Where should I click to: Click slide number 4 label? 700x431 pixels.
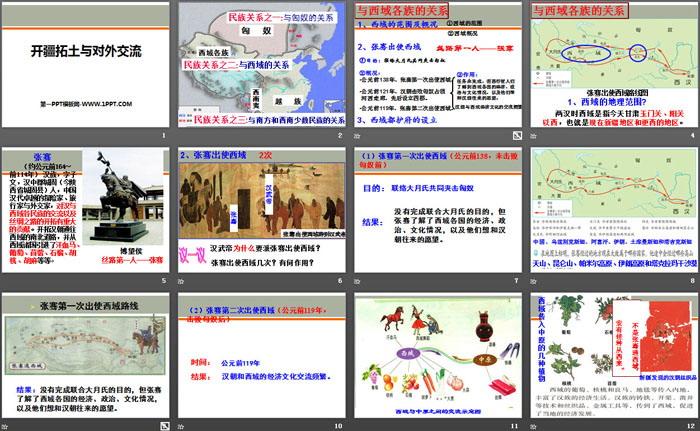(x=692, y=135)
